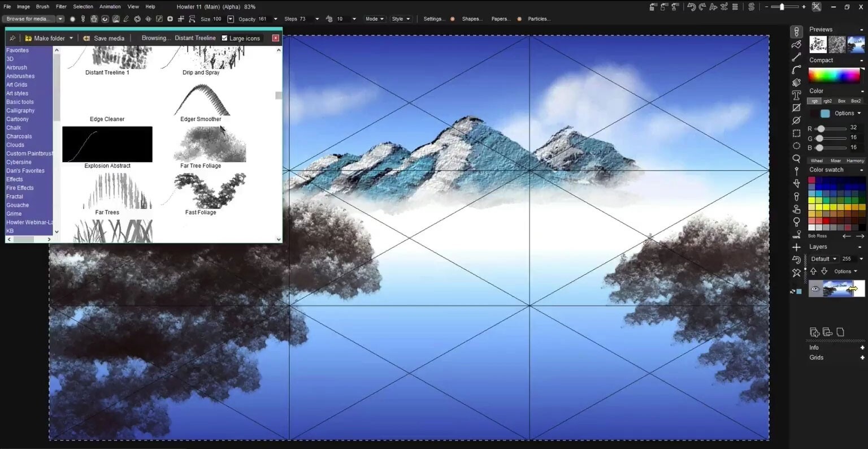Screen dimensions: 868x449
Task: Click the Make folder button
Action: pos(45,38)
